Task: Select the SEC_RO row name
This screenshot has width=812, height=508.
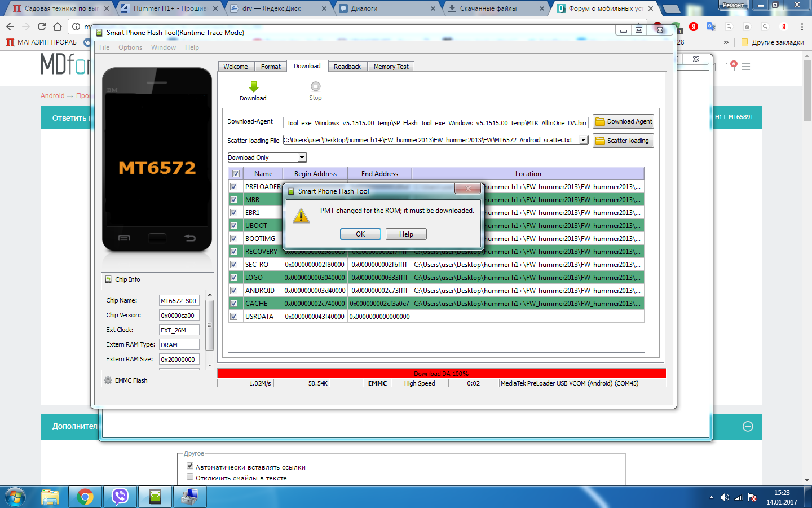Action: 257,264
